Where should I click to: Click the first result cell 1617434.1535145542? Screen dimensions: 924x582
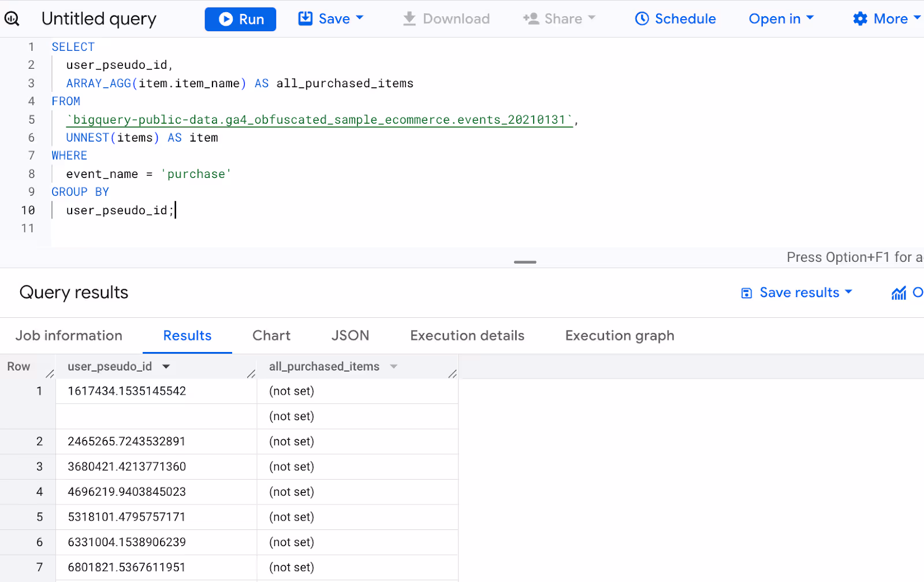point(127,391)
